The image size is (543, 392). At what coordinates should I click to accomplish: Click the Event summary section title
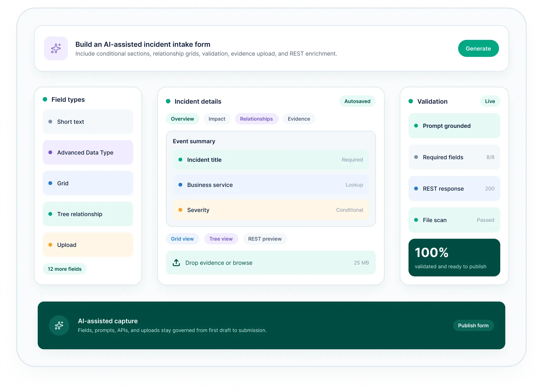[194, 141]
